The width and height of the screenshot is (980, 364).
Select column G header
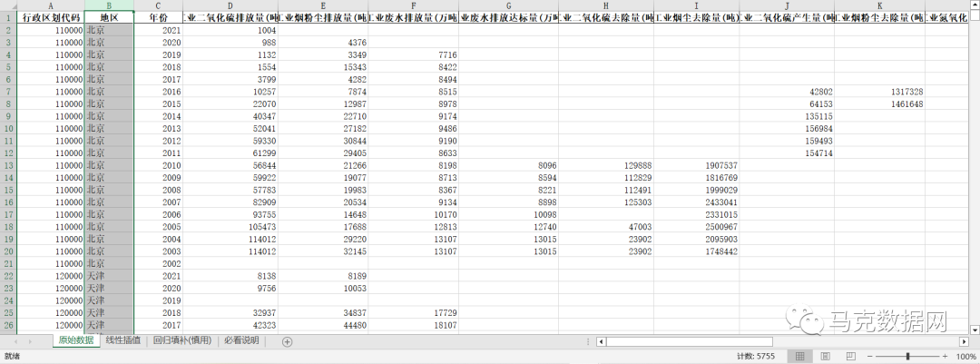click(x=508, y=5)
